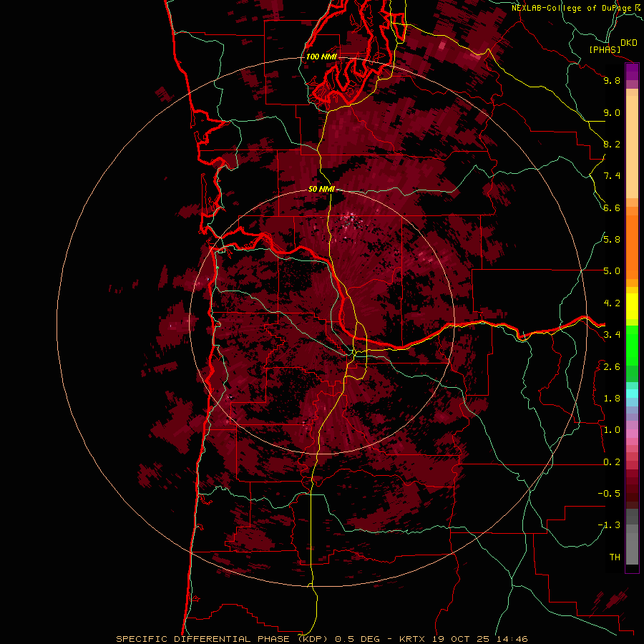The width and height of the screenshot is (644, 644).
Task: Select the -1.3 value on the scale
Action: [x=609, y=525]
